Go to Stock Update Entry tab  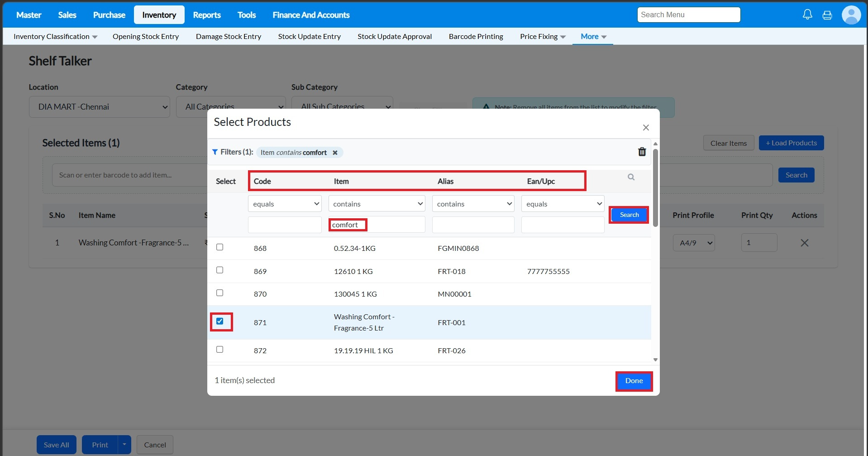309,36
